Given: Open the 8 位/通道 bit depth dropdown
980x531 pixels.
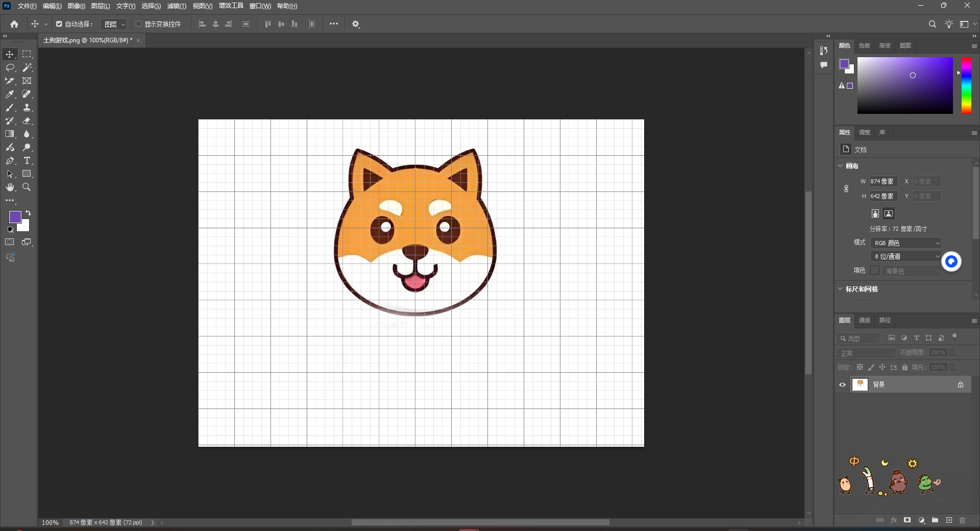Looking at the screenshot, I should click(906, 256).
